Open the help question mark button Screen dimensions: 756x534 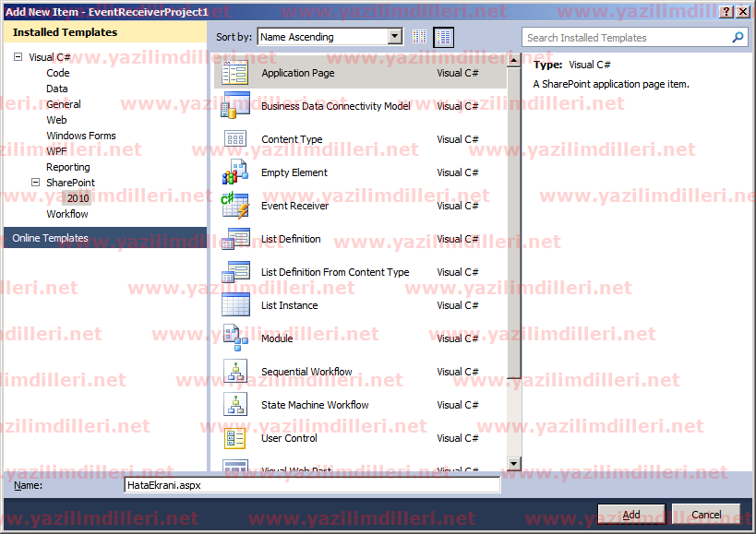pos(727,12)
